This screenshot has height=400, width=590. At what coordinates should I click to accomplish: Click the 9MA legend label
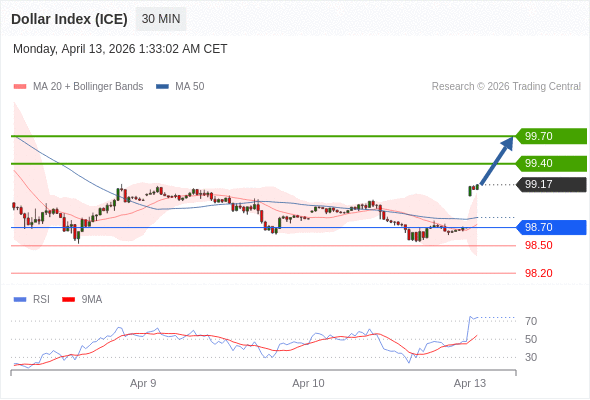(x=92, y=300)
